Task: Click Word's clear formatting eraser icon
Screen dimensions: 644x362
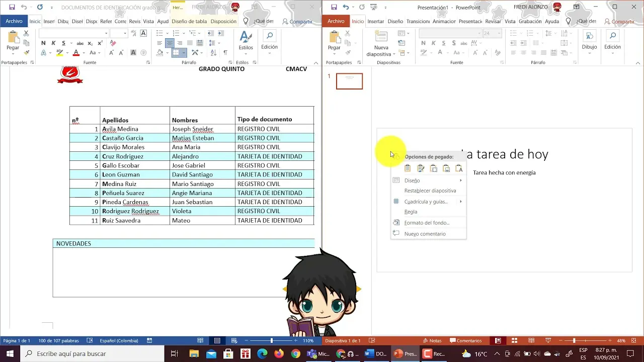Action: tap(113, 43)
